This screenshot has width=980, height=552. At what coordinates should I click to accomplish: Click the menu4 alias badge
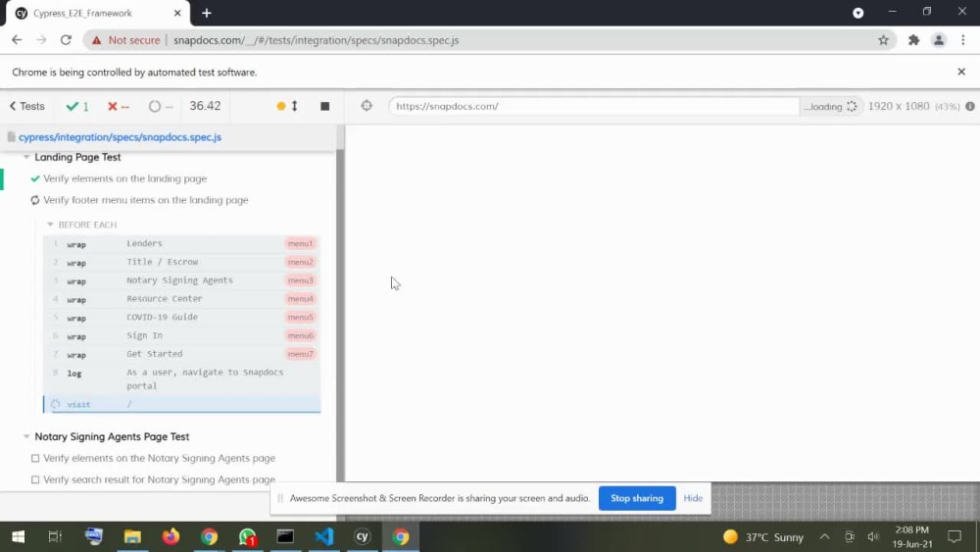click(300, 299)
